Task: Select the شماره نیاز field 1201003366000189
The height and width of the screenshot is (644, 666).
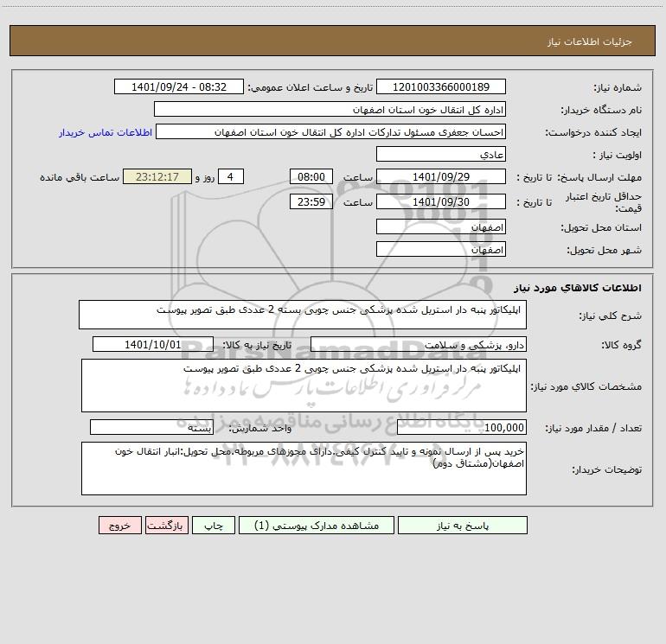Action: pyautogui.click(x=441, y=86)
